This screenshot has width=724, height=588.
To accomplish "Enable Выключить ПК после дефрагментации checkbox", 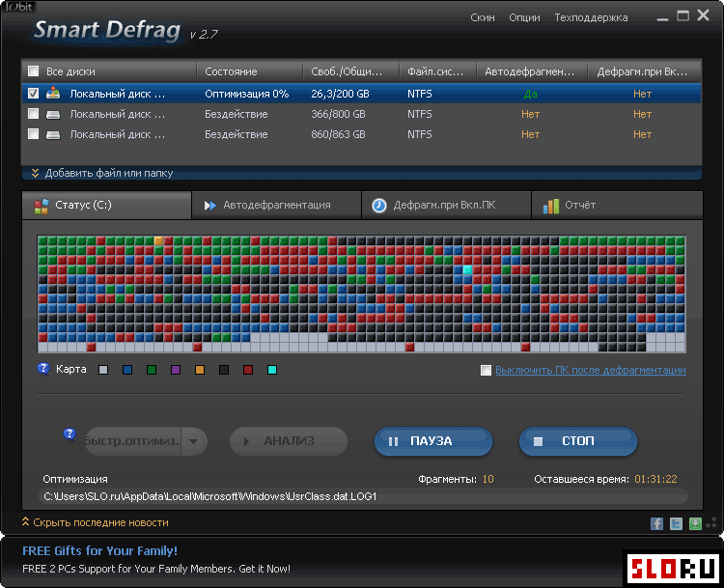I will 486,370.
